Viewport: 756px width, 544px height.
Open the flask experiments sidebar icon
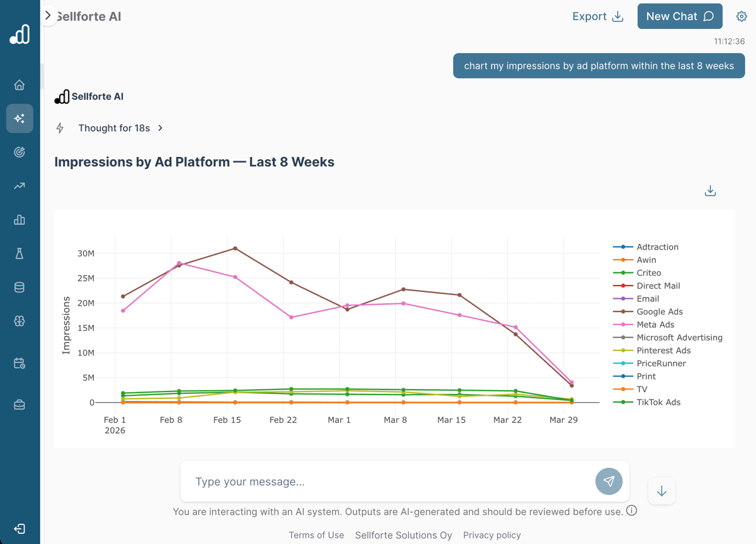(x=20, y=253)
